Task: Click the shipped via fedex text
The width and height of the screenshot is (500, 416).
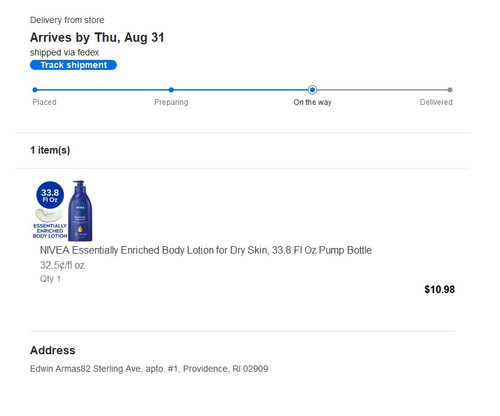Action: tap(64, 53)
